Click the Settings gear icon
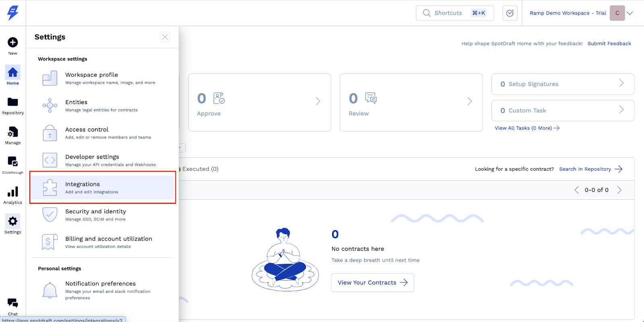Viewport: 644px width, 322px height. (x=13, y=221)
